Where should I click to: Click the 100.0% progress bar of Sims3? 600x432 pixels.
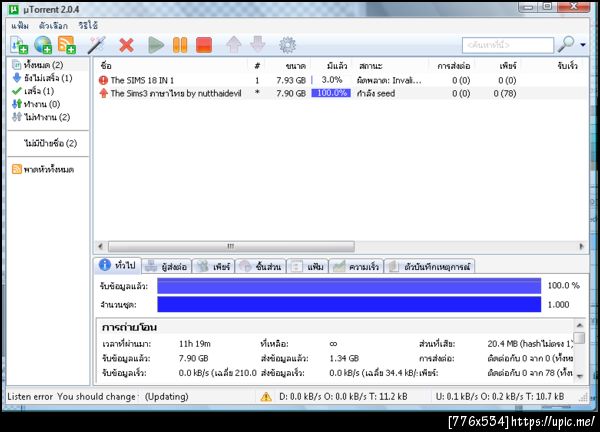coord(331,93)
